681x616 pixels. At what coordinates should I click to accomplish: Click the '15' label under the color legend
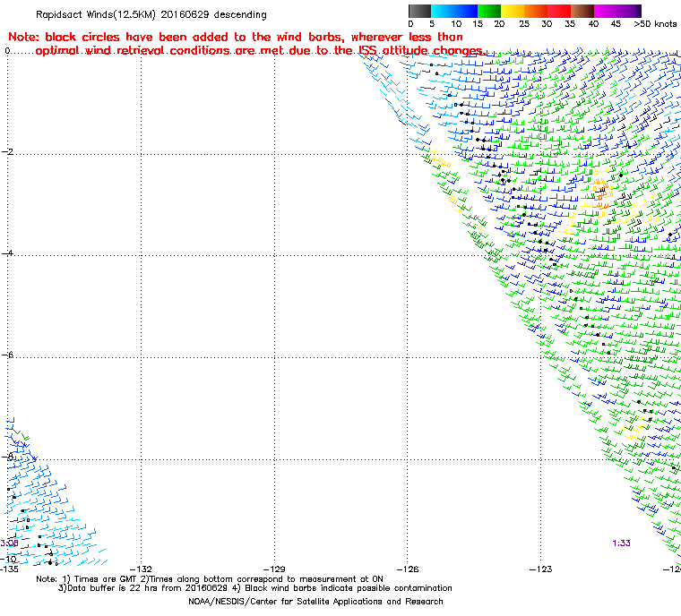(478, 24)
